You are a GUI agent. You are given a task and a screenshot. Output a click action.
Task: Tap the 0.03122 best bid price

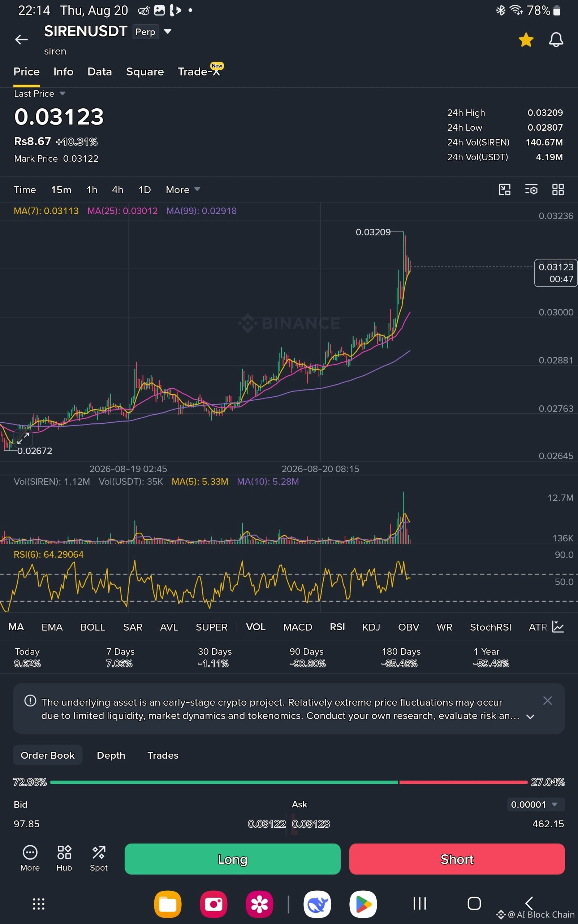(x=267, y=824)
